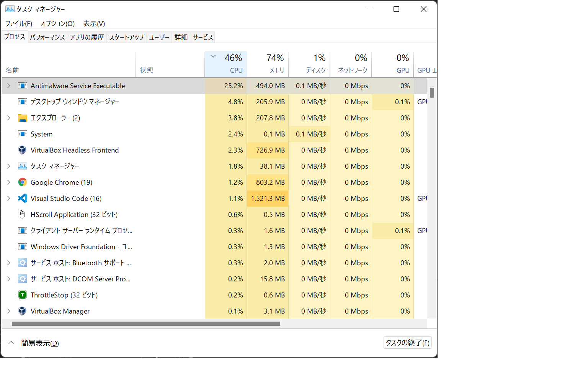
Task: Click the HScroll Application mouse icon
Action: click(23, 215)
